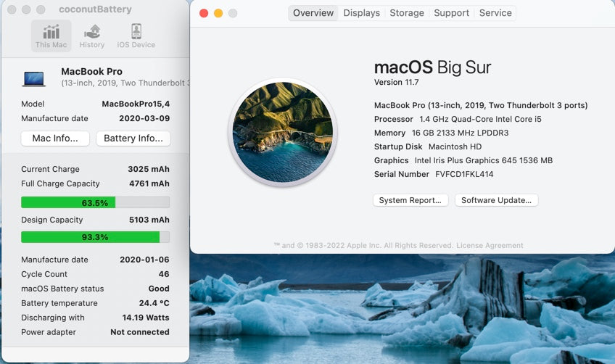
Task: Click the Mac manufacture date 2020-03-09
Action: click(x=144, y=118)
